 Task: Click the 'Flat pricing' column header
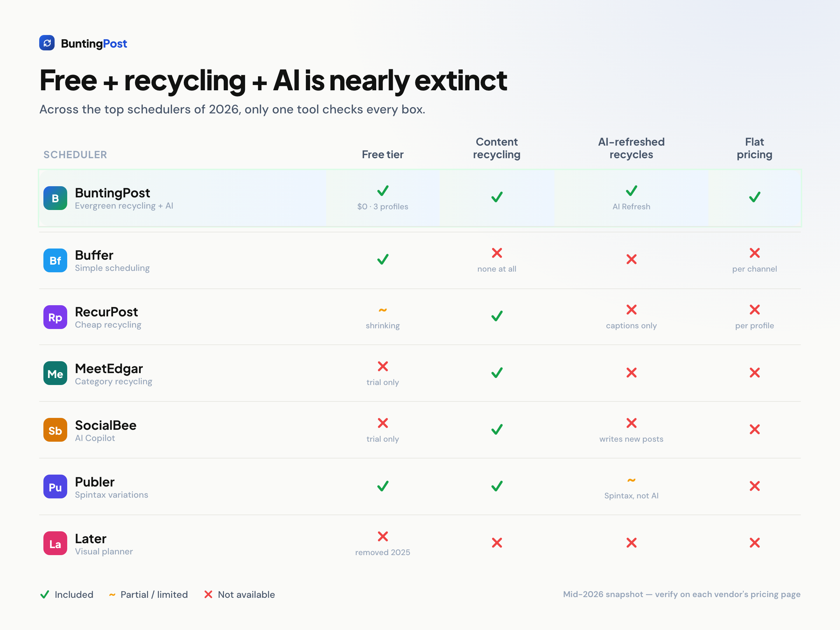[x=755, y=148]
